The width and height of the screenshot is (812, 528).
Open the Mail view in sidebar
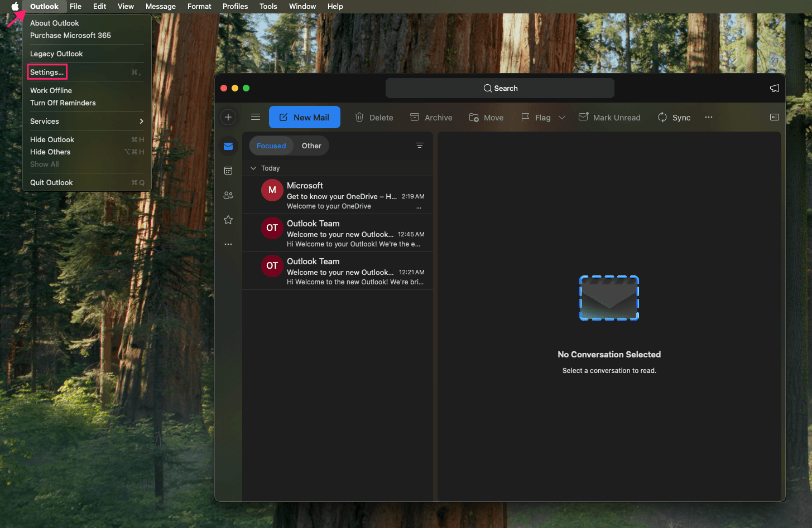click(228, 146)
